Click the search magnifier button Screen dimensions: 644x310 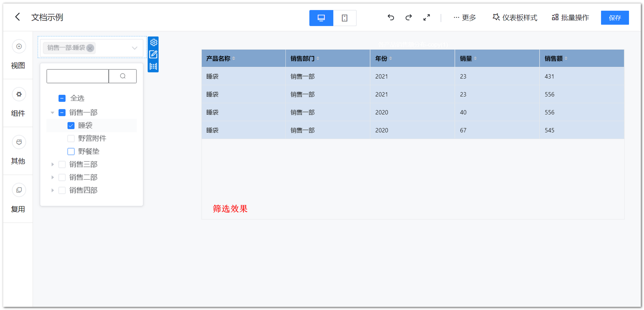[x=123, y=76]
